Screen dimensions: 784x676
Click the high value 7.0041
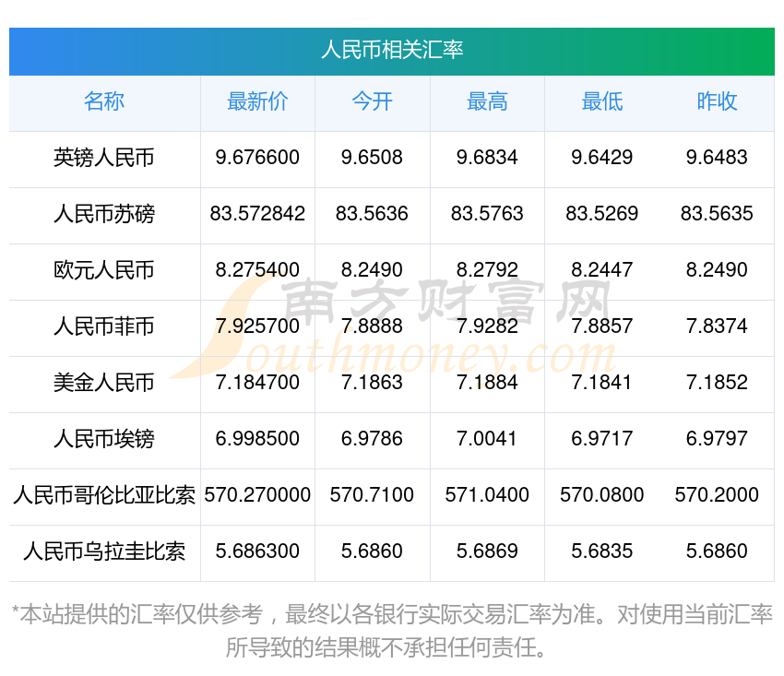click(x=487, y=439)
